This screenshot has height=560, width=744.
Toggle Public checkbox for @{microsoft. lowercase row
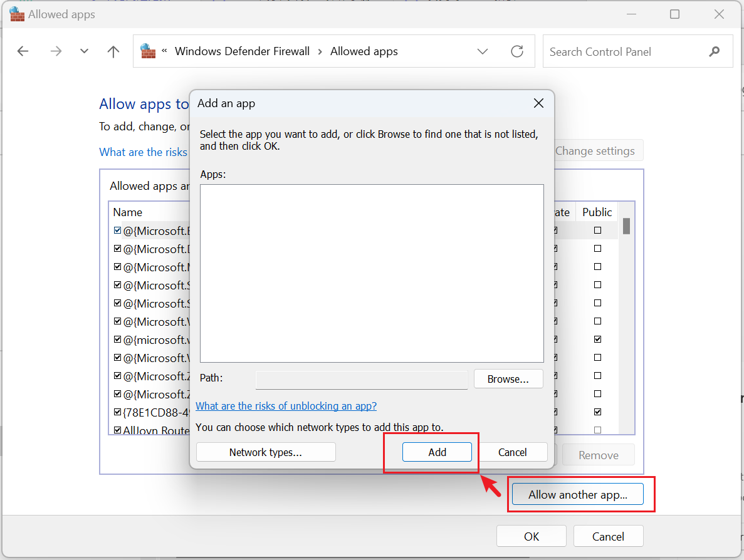point(597,340)
